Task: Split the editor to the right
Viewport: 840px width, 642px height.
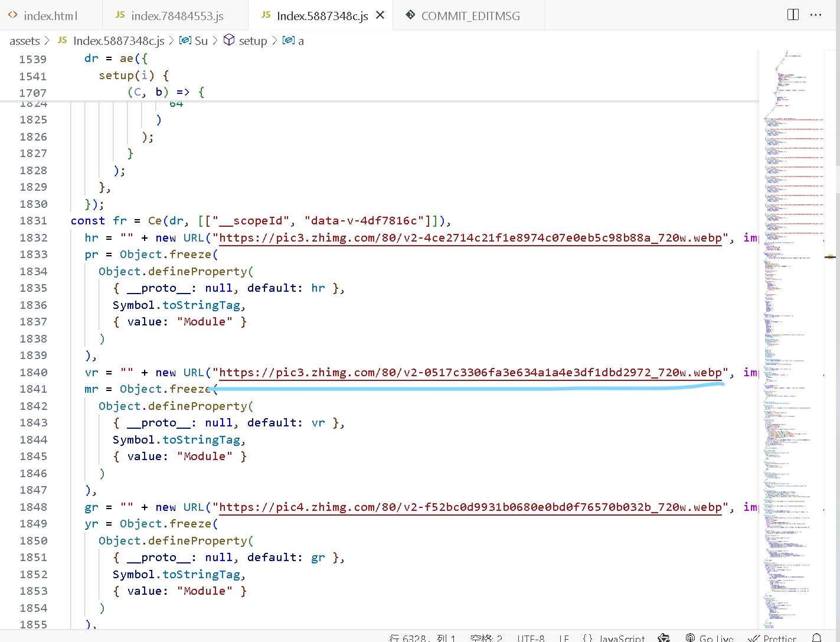Action: pyautogui.click(x=793, y=15)
